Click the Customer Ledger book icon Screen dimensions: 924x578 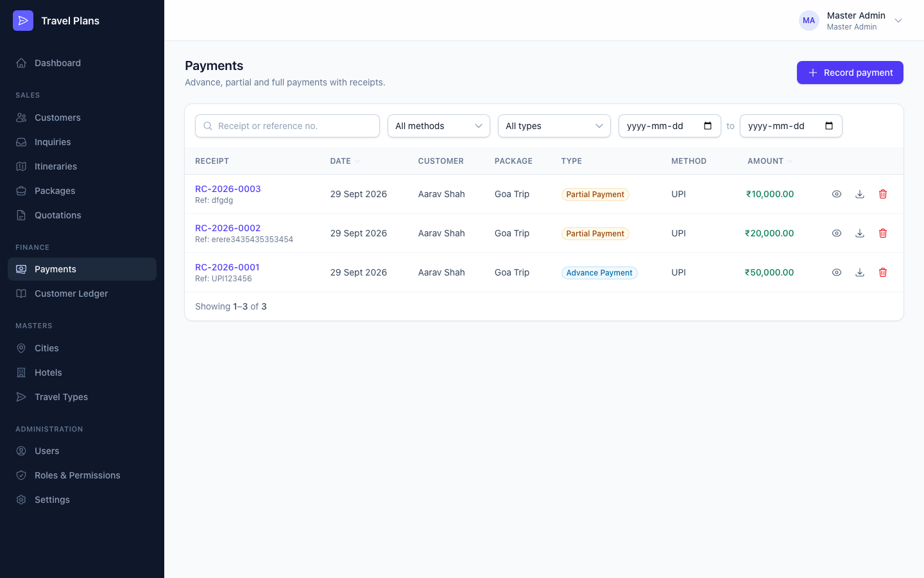[21, 293]
